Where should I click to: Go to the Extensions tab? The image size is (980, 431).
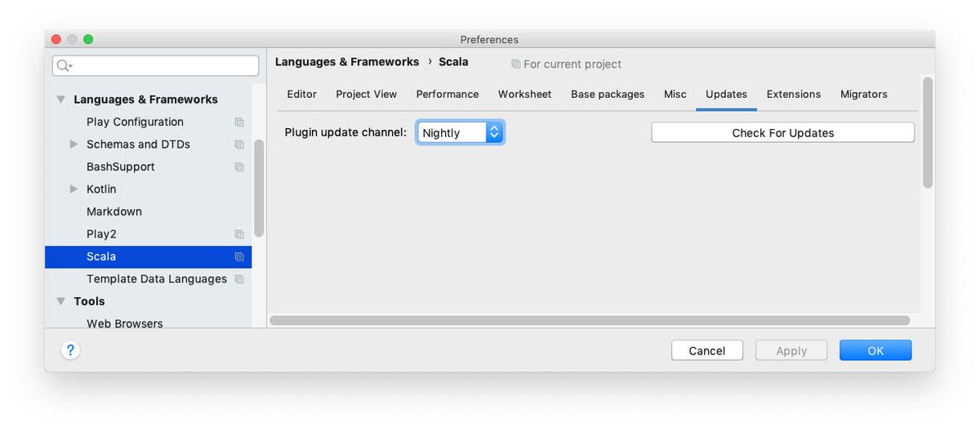(x=794, y=94)
